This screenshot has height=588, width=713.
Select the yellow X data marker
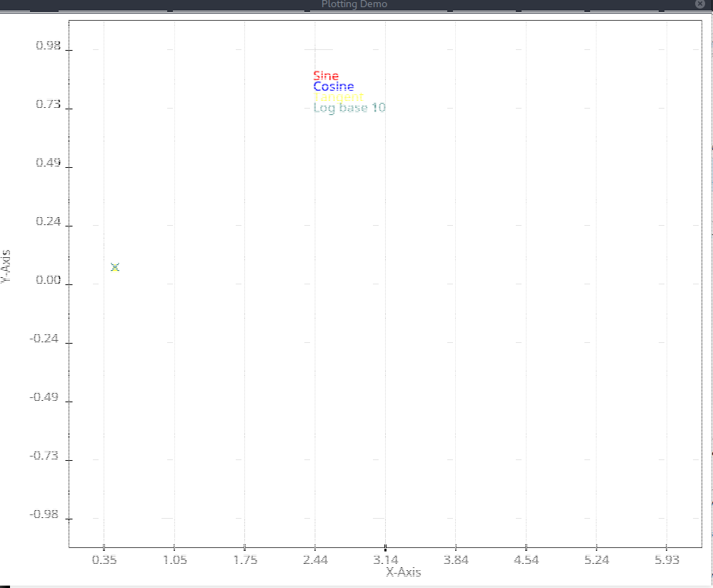115,267
